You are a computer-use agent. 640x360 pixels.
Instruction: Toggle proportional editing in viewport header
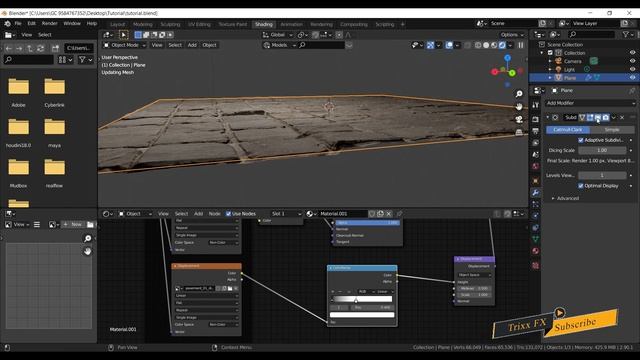click(x=339, y=35)
